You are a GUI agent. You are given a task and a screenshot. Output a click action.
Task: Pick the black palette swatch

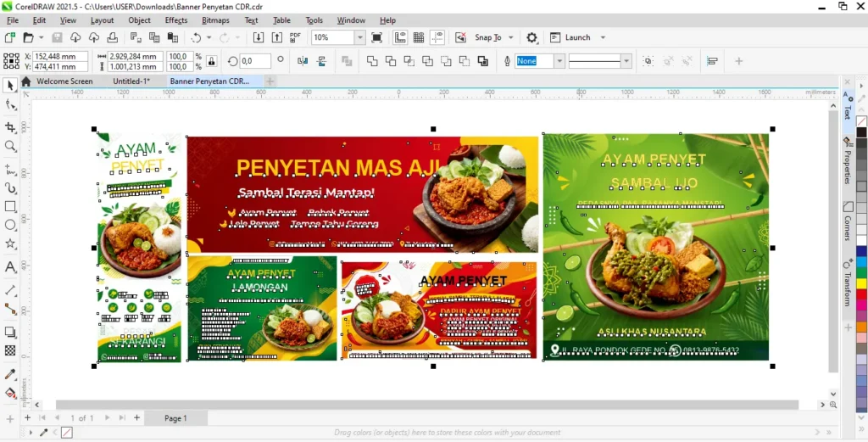click(862, 132)
